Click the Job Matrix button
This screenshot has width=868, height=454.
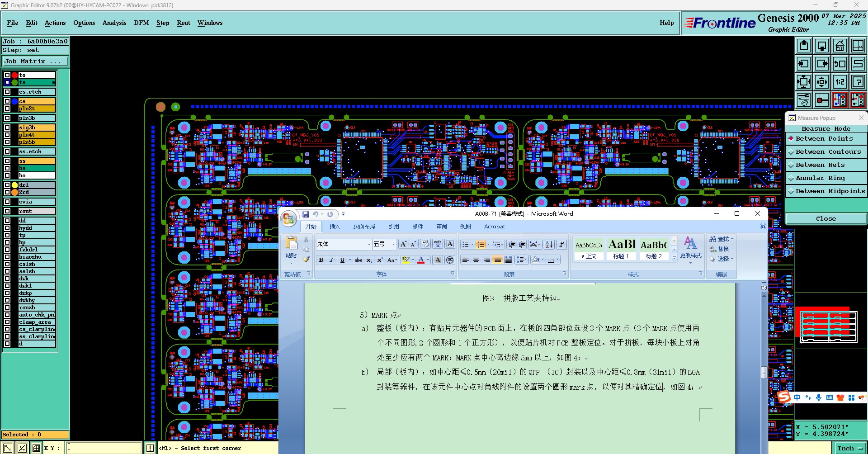coord(35,61)
